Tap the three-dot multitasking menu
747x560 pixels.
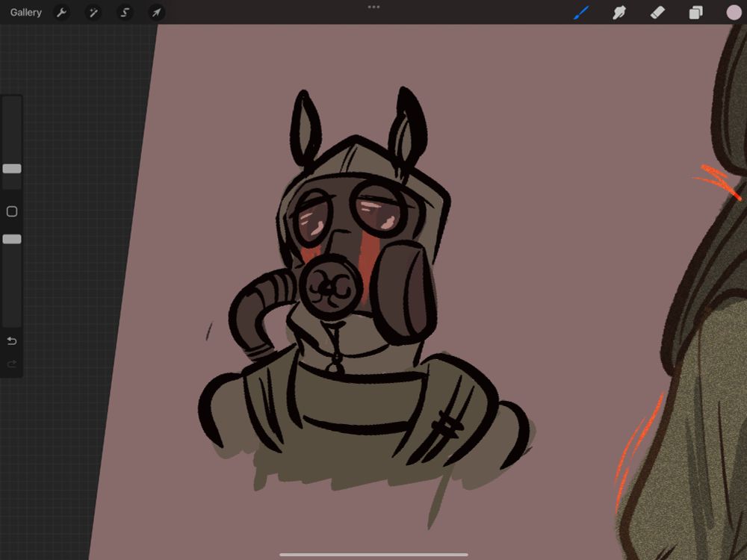tap(374, 7)
